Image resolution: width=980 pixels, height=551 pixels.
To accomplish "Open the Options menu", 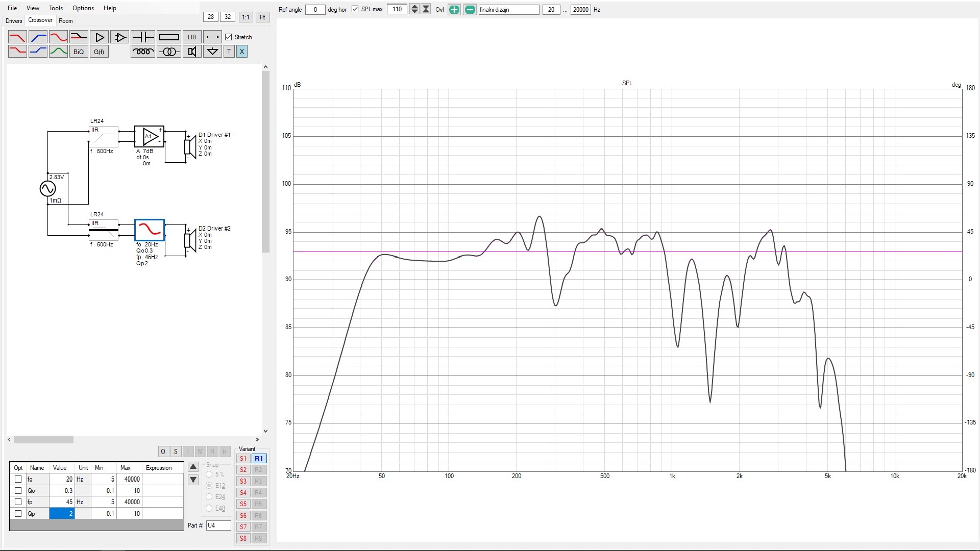I will pyautogui.click(x=83, y=8).
